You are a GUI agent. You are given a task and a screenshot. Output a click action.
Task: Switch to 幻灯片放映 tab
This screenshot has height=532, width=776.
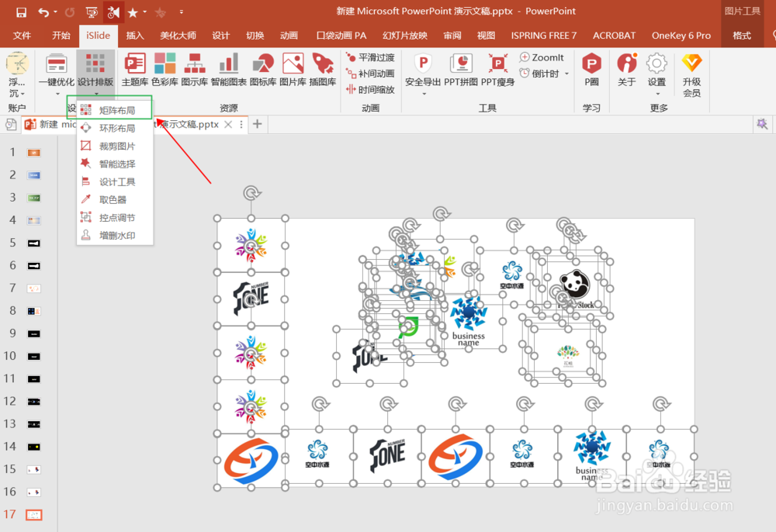click(405, 36)
